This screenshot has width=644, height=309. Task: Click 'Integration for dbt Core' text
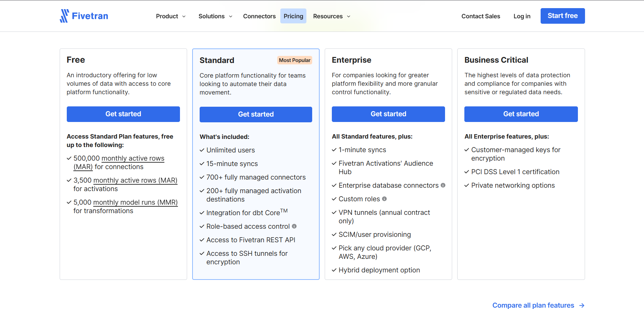tap(247, 212)
